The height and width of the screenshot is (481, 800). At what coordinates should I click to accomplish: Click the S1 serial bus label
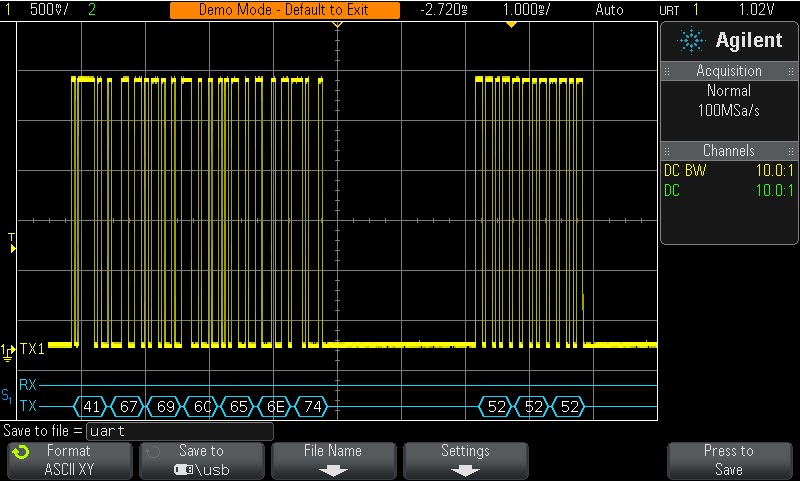pyautogui.click(x=7, y=396)
